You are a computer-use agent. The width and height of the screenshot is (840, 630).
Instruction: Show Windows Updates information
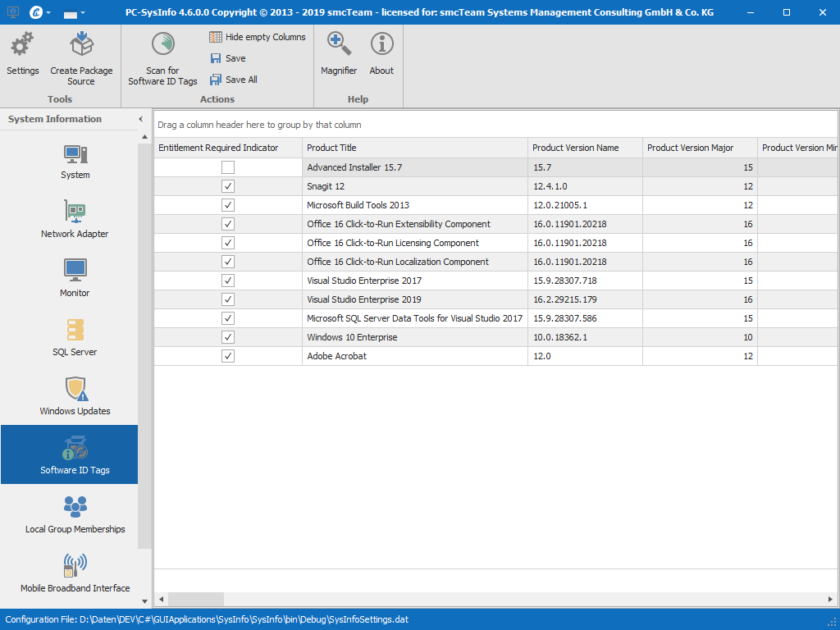point(75,397)
